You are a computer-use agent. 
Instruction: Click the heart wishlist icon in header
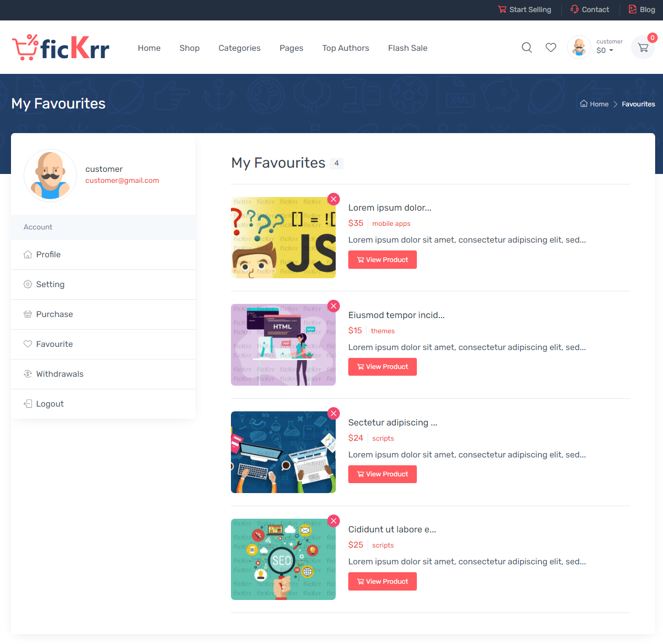551,48
